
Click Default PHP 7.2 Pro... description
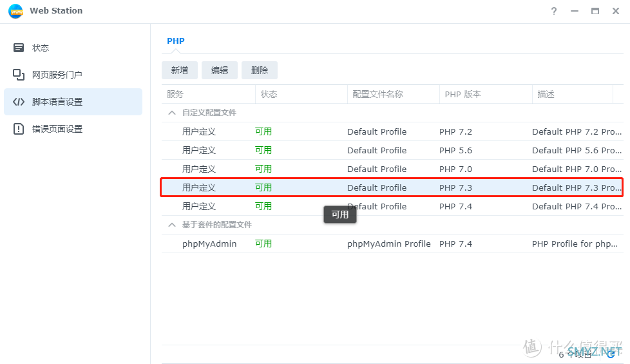(577, 132)
